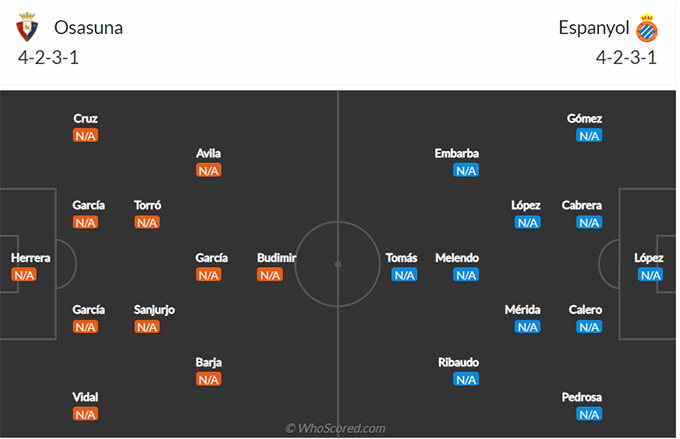Select player Torró in Osasuna midfield
Viewport: 680px width, 439px height.
pyautogui.click(x=147, y=205)
